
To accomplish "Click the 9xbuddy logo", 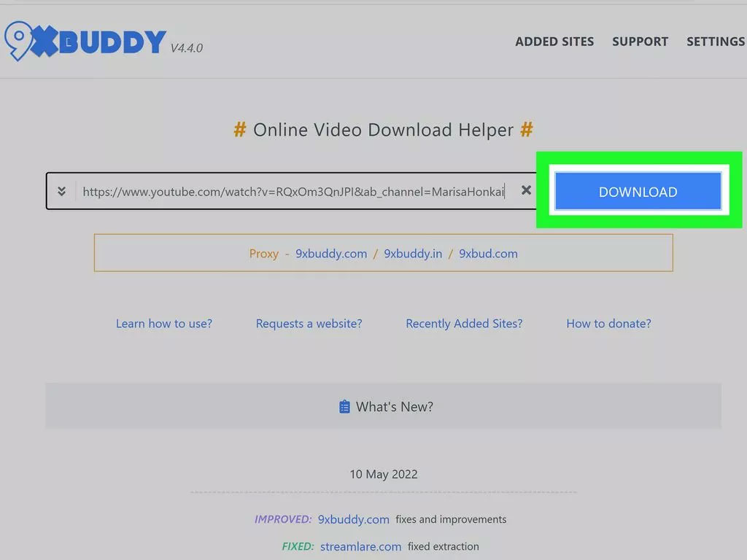I will click(x=85, y=42).
